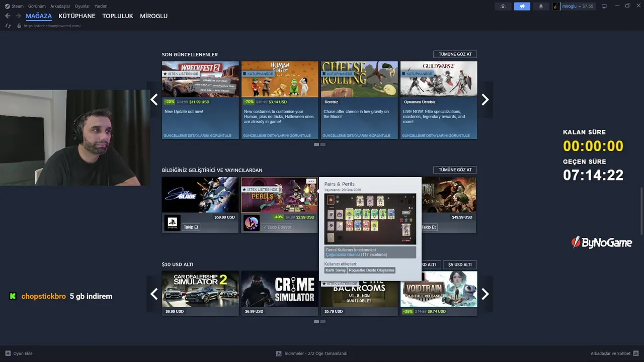Open the Arkadaşlar menu
The width and height of the screenshot is (644, 362).
point(60,7)
